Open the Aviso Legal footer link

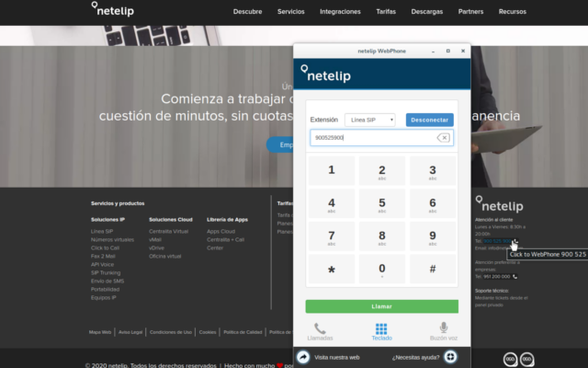(x=130, y=332)
